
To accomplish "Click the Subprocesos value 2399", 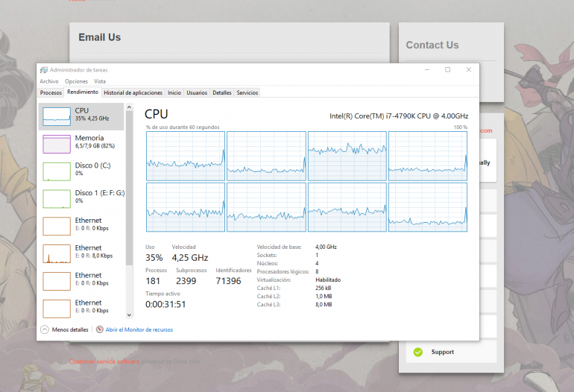I will click(186, 281).
